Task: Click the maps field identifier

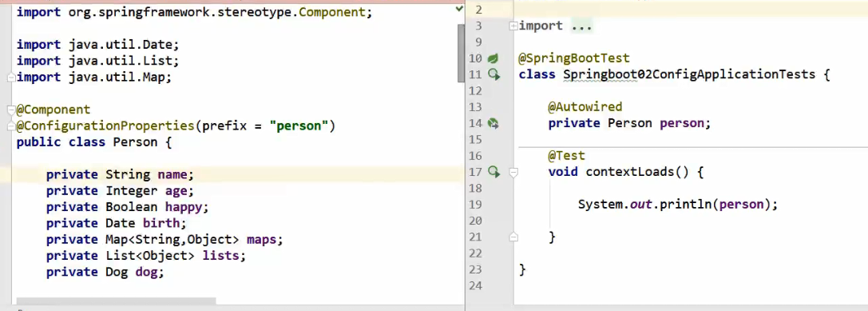Action: click(x=261, y=240)
